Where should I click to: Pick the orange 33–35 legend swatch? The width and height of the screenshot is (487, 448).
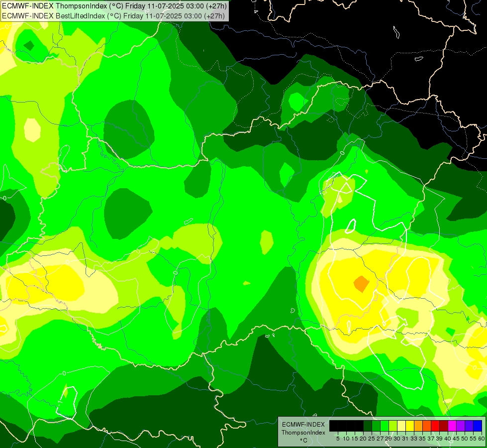coord(418,426)
